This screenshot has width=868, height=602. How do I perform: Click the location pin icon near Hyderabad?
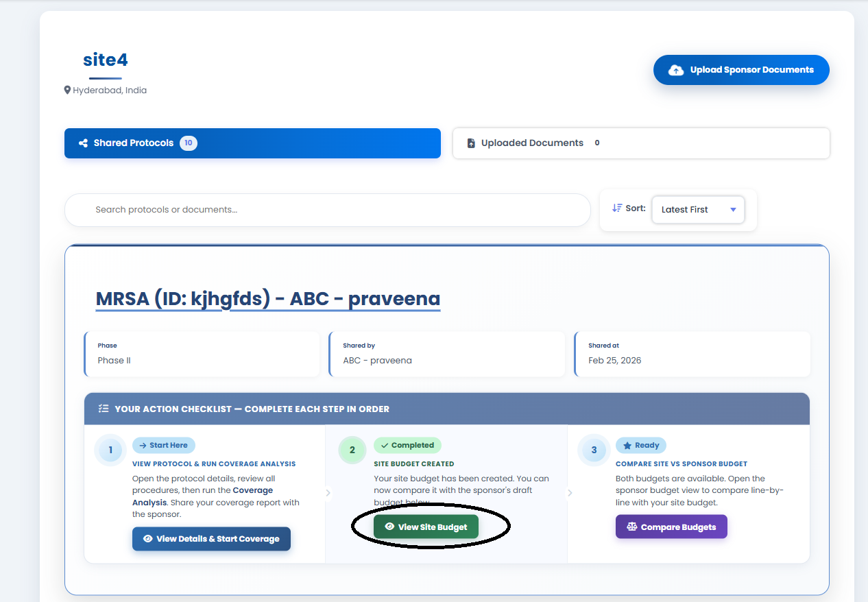[x=67, y=90]
